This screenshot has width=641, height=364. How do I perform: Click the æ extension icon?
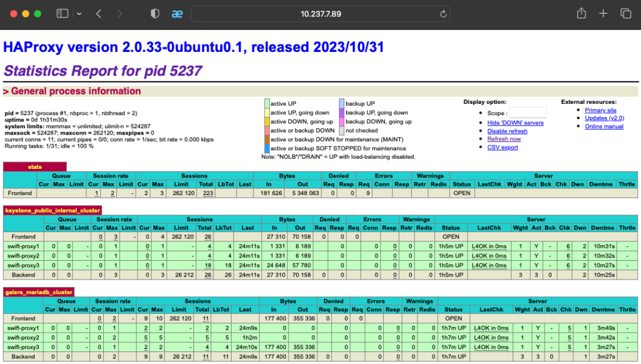pos(177,14)
